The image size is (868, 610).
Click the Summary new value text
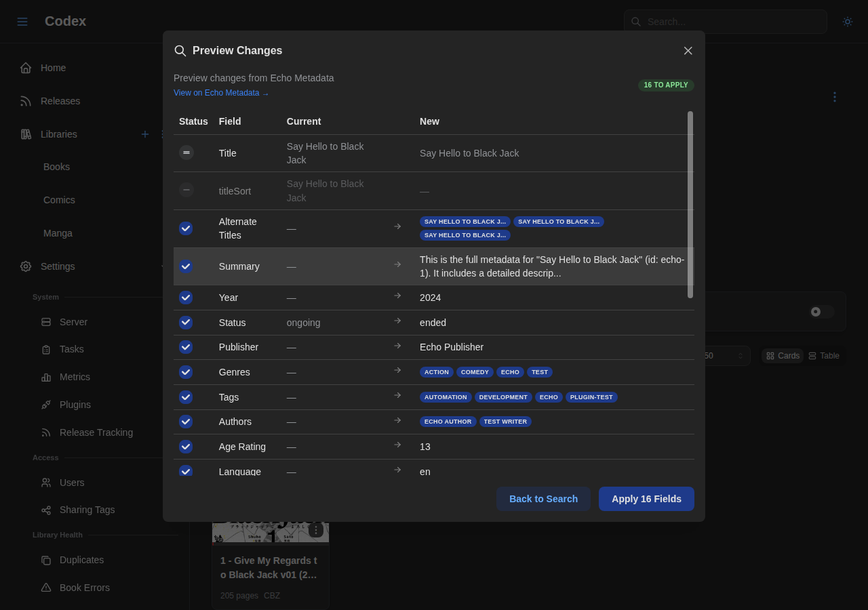coord(552,266)
